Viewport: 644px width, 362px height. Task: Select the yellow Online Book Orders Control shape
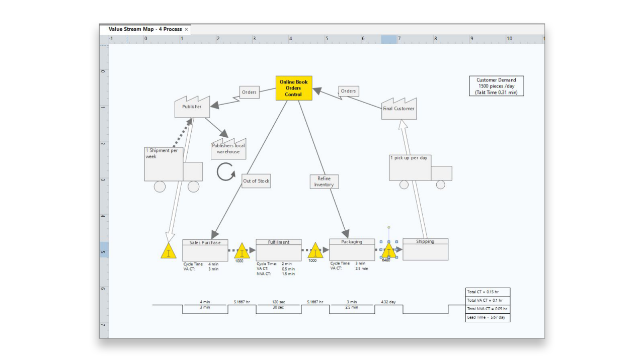[293, 87]
